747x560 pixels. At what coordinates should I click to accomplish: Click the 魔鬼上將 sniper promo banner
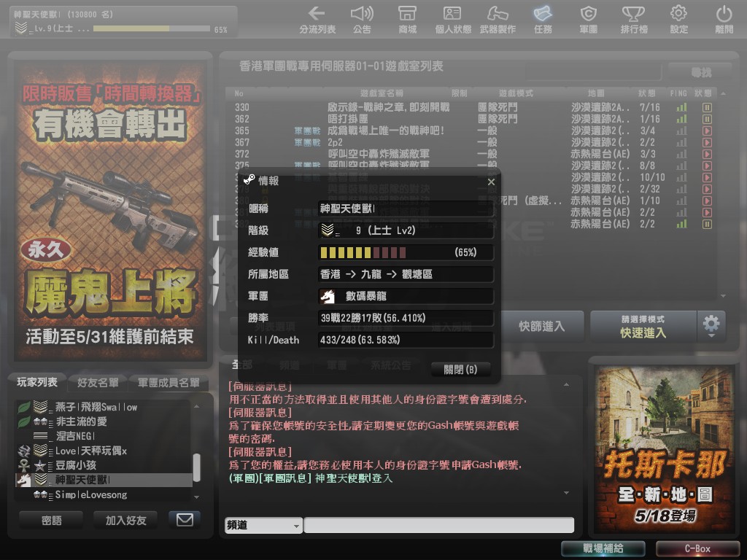point(111,209)
